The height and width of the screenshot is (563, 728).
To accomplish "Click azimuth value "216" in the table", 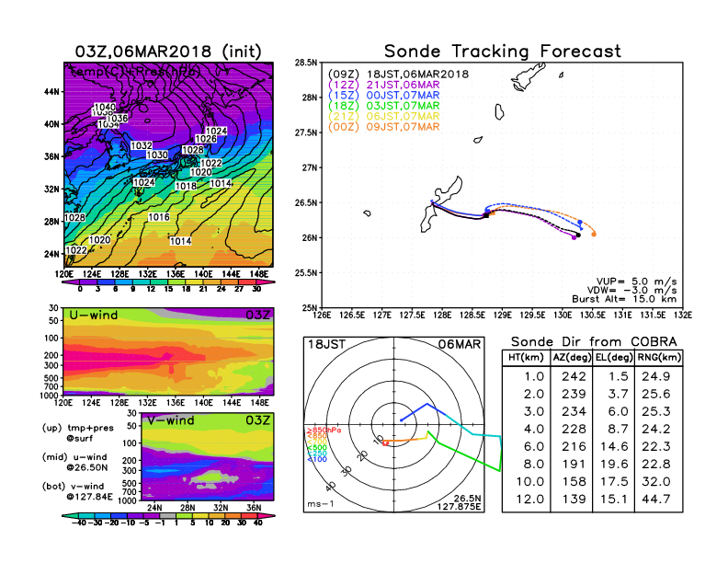I will [574, 447].
